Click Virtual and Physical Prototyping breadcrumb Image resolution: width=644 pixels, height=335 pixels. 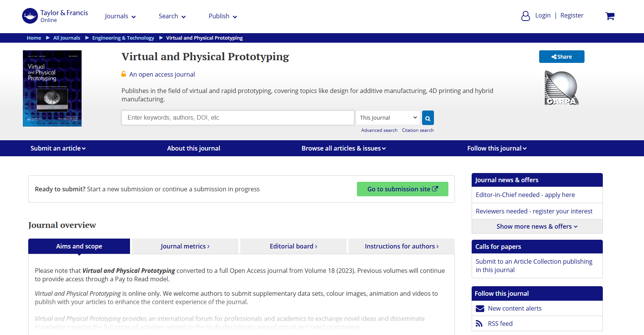(204, 38)
